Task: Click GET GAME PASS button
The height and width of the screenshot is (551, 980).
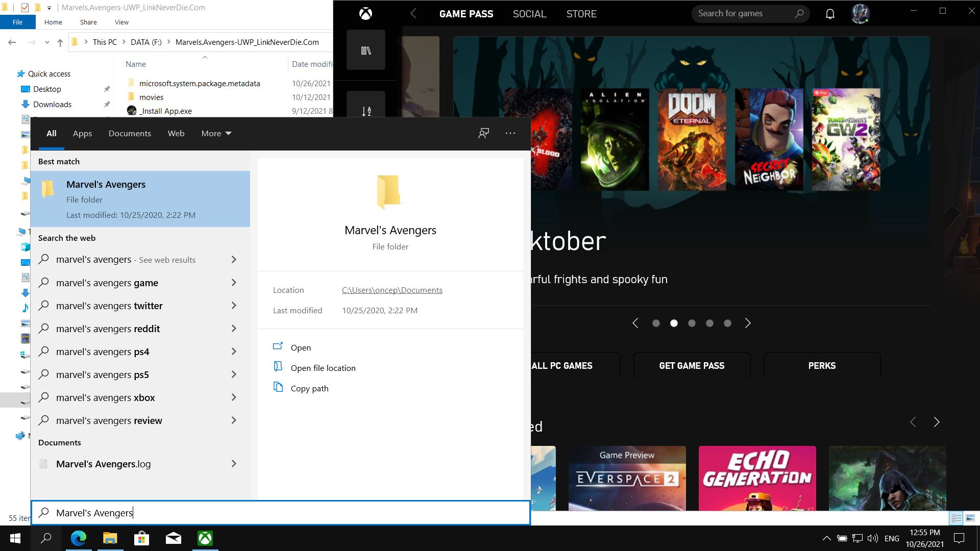Action: 692,365
